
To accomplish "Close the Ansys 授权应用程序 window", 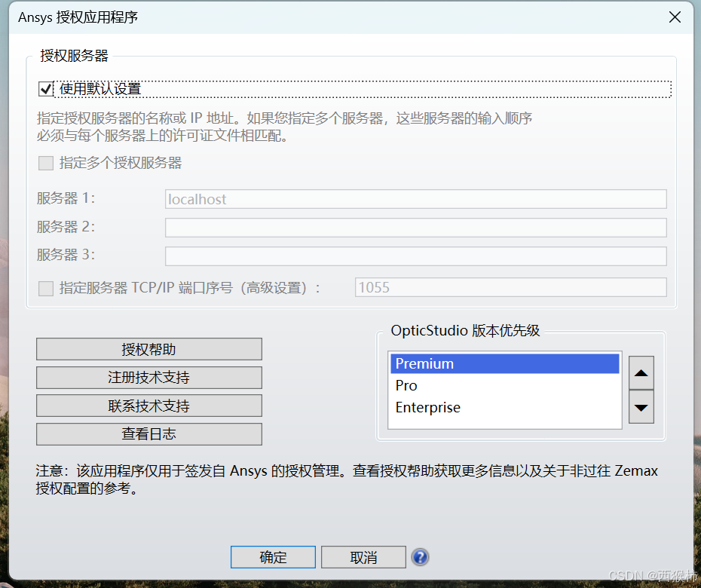I will click(x=675, y=17).
